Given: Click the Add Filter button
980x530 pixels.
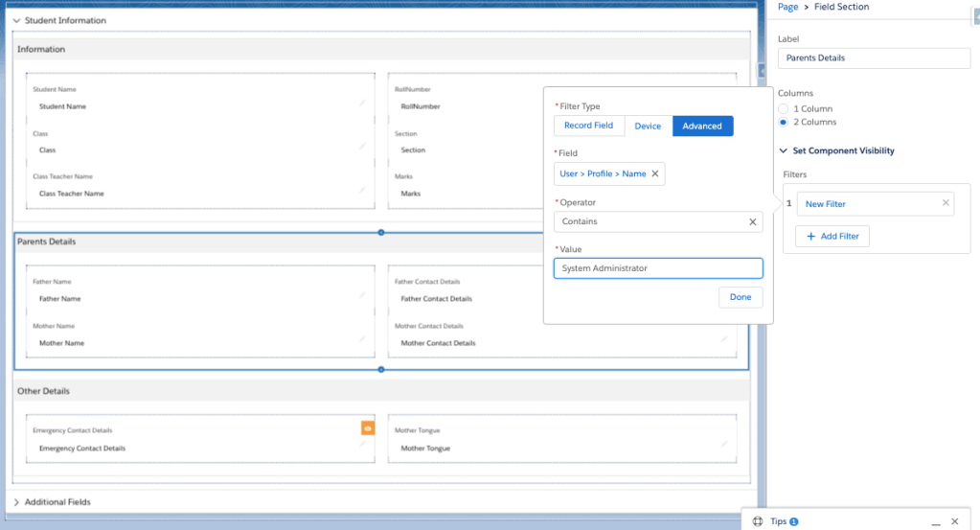Looking at the screenshot, I should click(832, 236).
